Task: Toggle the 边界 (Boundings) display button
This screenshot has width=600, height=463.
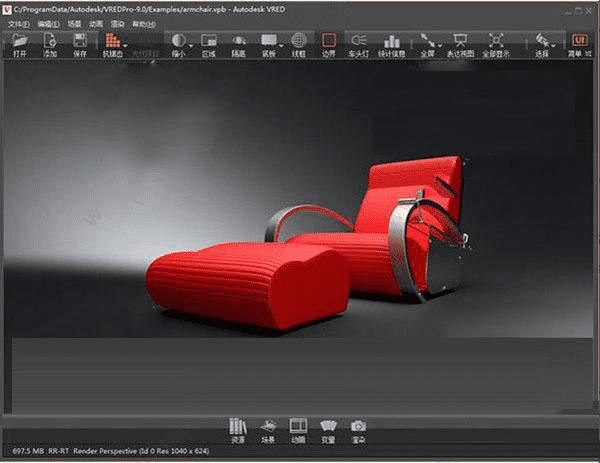Action: 329,42
